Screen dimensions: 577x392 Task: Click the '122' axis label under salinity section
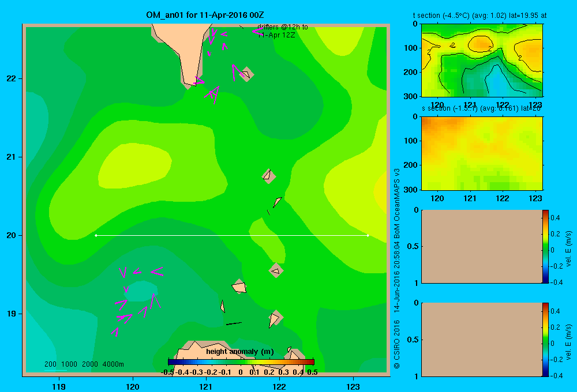point(503,198)
